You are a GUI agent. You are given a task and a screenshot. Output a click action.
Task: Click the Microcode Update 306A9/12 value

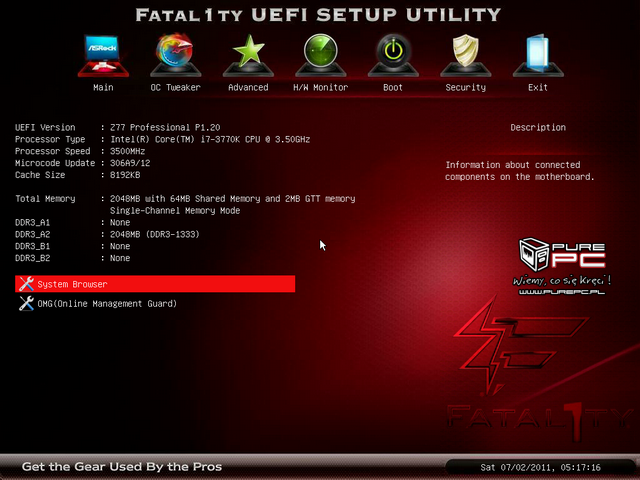coord(130,163)
